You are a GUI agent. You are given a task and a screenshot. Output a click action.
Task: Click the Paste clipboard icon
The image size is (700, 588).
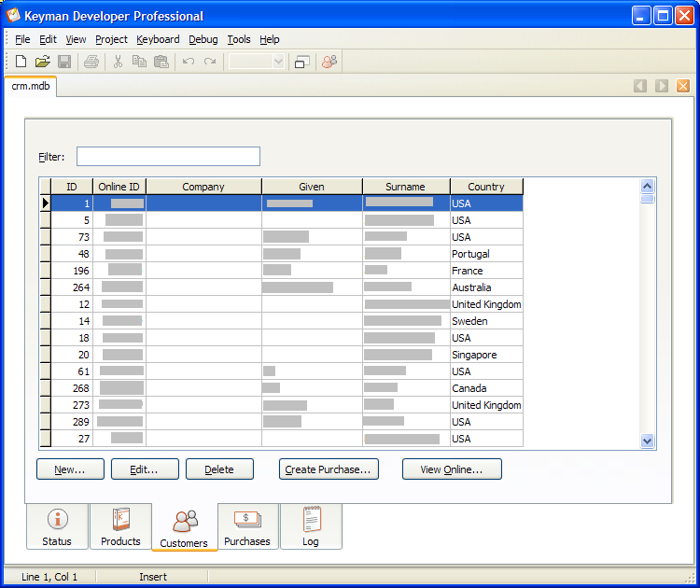[x=161, y=62]
